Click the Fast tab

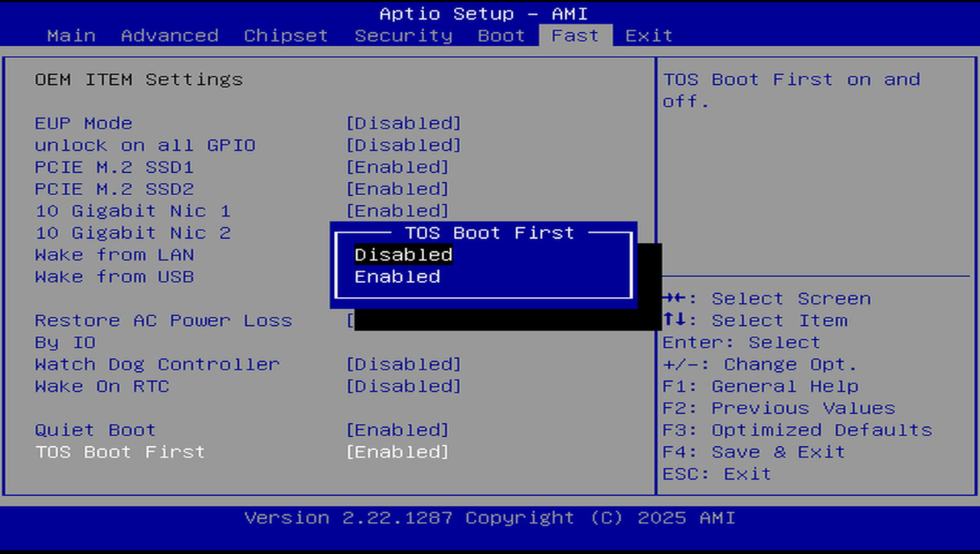tap(575, 36)
